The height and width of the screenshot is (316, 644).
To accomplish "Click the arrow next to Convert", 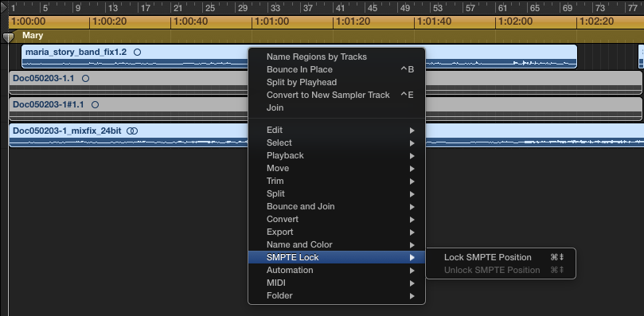I will [412, 220].
